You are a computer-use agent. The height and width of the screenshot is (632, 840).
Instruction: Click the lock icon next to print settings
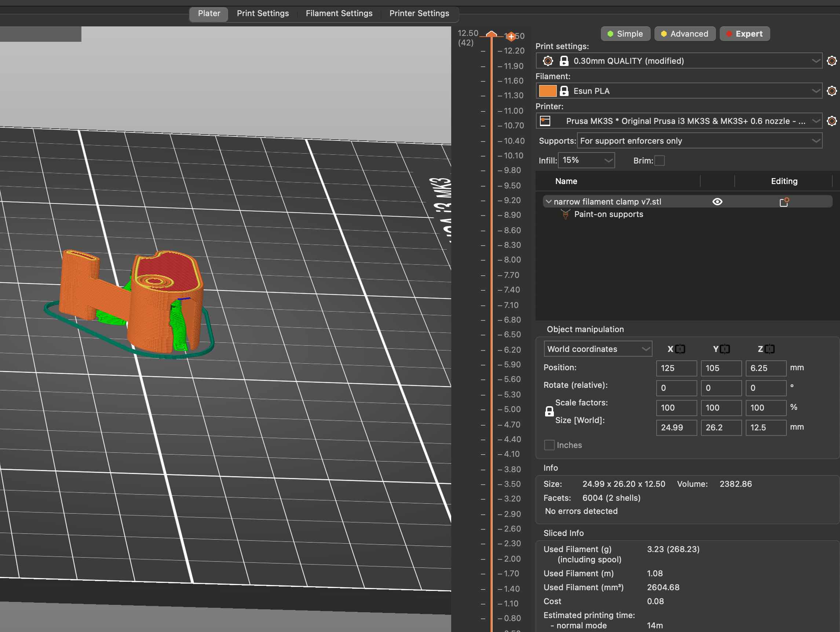coord(564,61)
